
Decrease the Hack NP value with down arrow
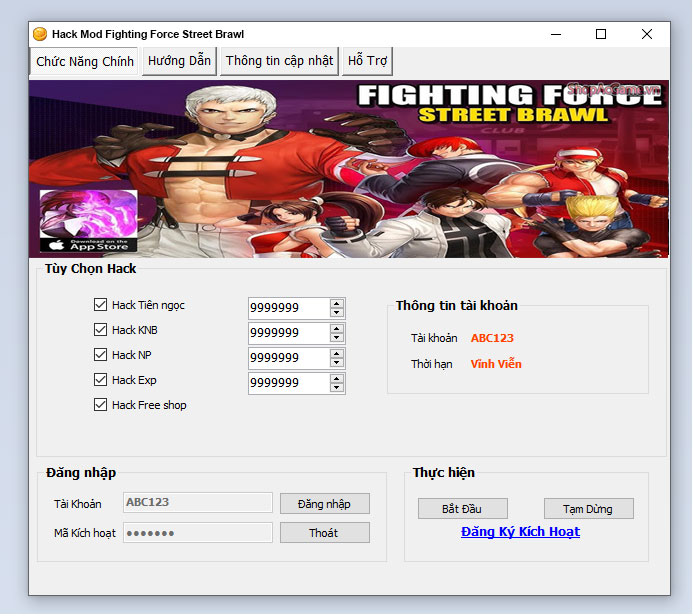tap(337, 362)
